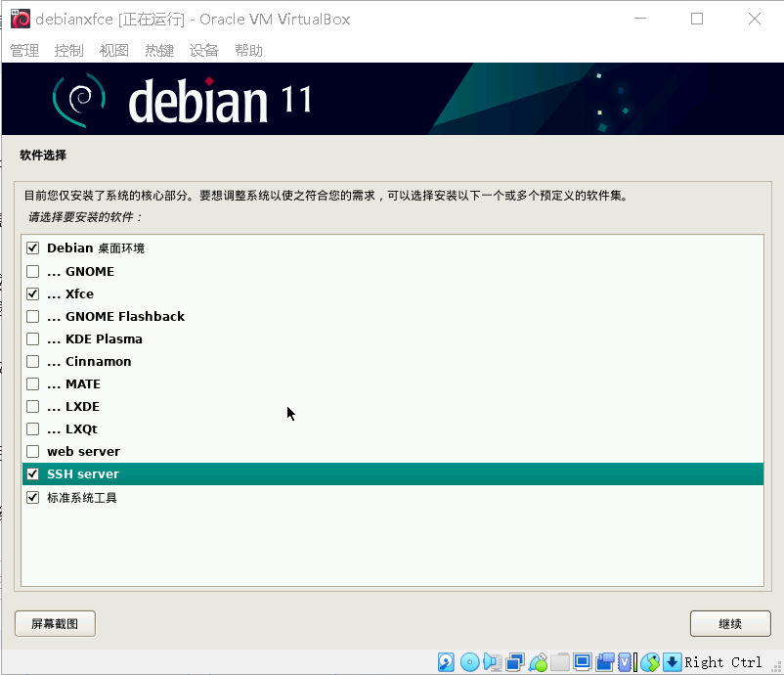The image size is (784, 675).
Task: Click the network adapter status icon
Action: pos(515,662)
